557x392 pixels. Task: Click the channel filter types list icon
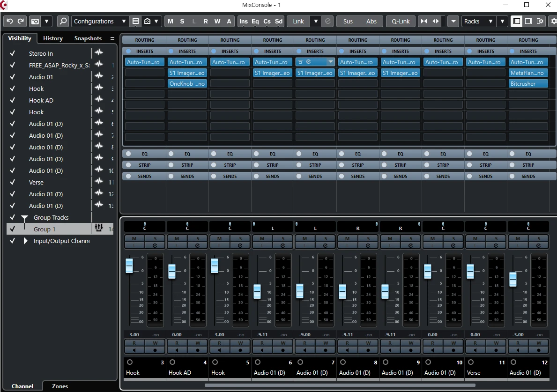[x=136, y=21]
